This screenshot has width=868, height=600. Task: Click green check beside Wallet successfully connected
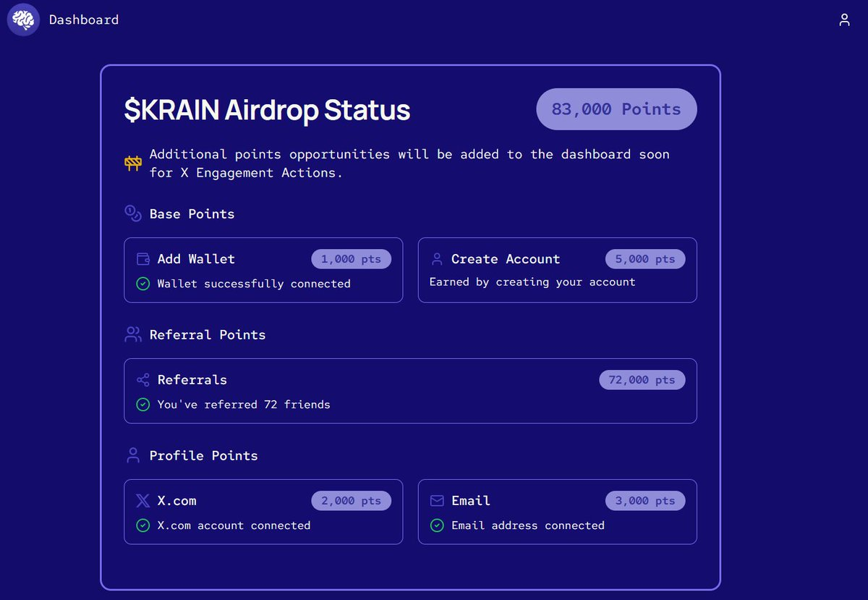[142, 284]
